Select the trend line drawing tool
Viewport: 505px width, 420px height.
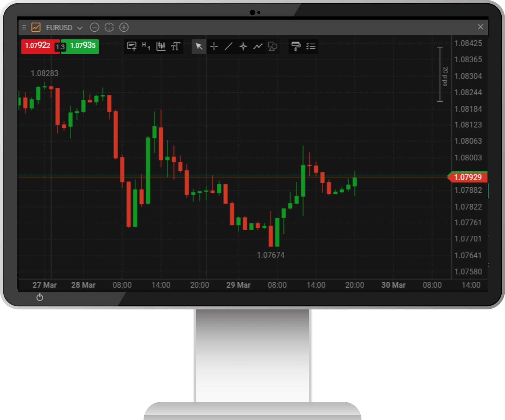(228, 46)
